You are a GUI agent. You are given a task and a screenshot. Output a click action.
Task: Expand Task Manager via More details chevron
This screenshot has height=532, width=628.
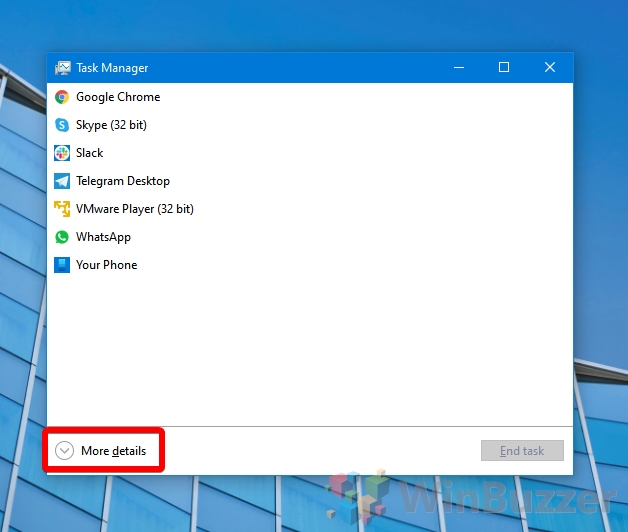pos(64,451)
